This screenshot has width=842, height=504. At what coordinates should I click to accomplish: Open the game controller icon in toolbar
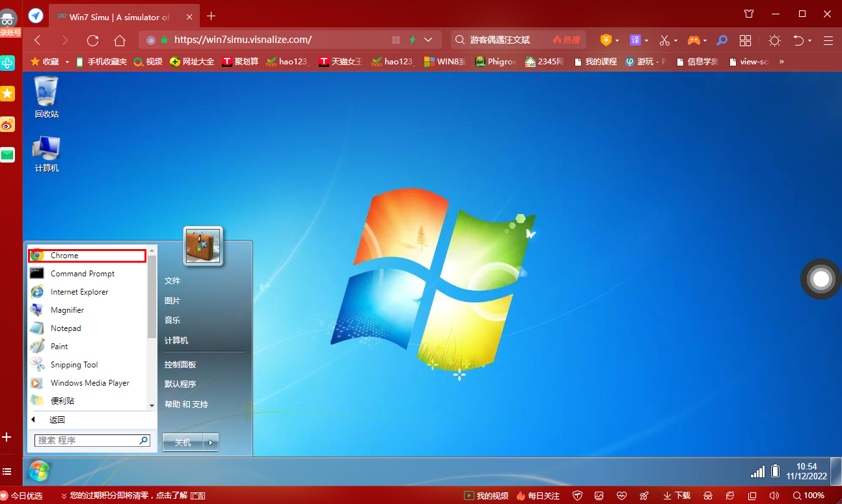(694, 40)
